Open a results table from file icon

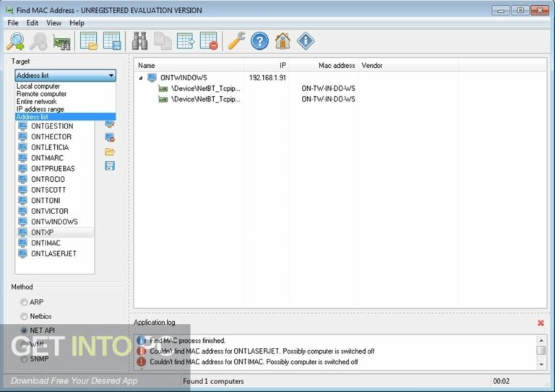[x=89, y=41]
